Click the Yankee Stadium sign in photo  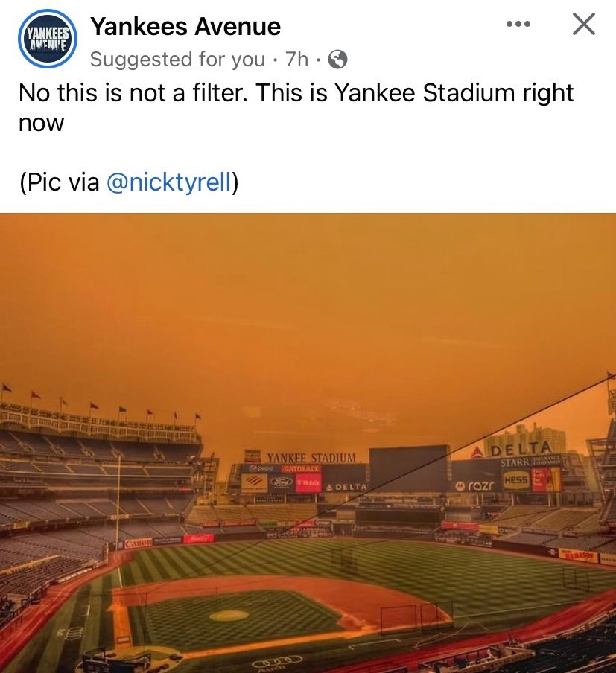pyautogui.click(x=311, y=457)
